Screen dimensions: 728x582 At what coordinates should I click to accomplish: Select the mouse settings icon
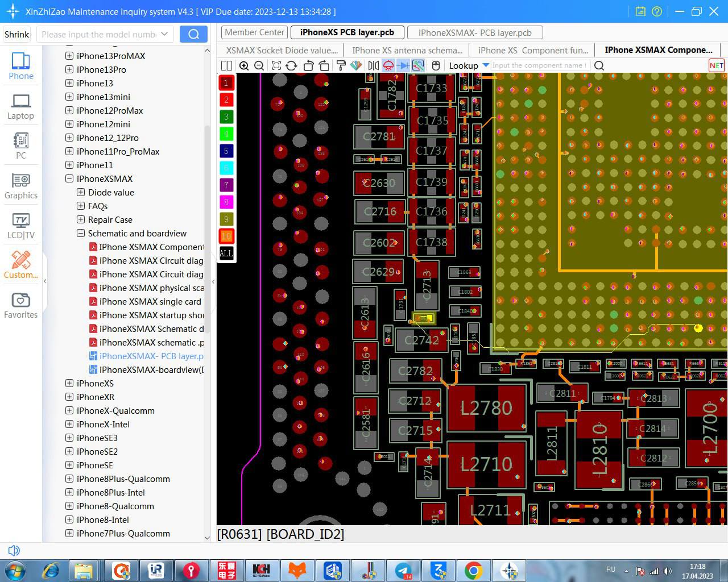click(x=436, y=65)
